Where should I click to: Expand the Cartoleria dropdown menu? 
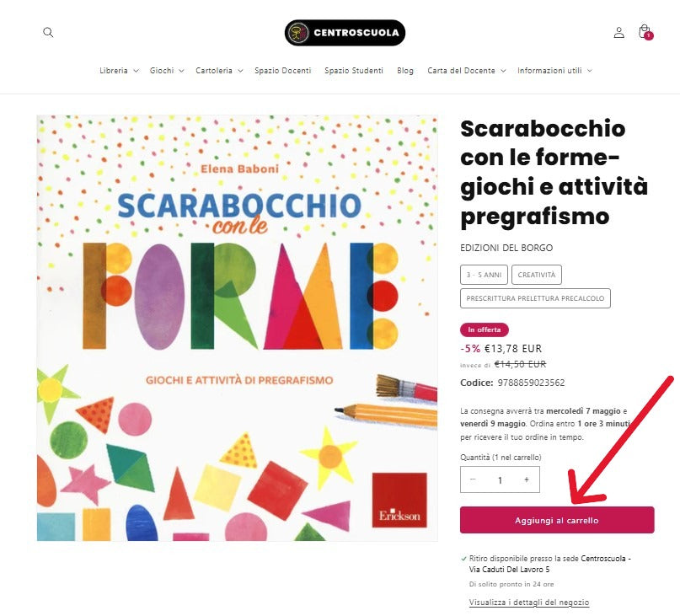coord(219,70)
